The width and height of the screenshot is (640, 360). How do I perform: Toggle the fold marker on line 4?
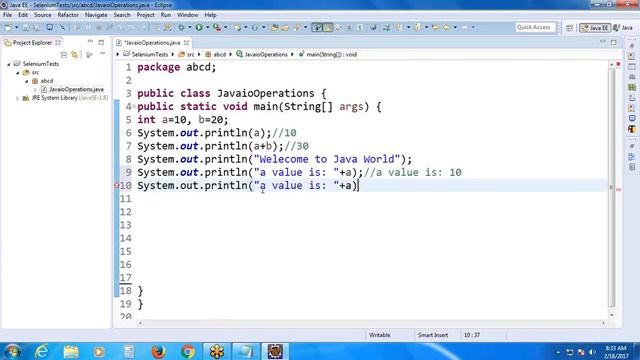(134, 107)
